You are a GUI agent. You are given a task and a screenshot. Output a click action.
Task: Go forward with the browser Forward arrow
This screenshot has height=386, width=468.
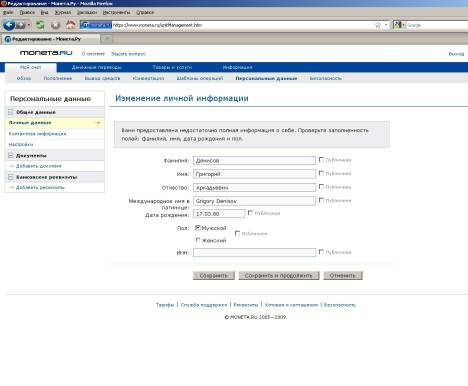tap(21, 25)
